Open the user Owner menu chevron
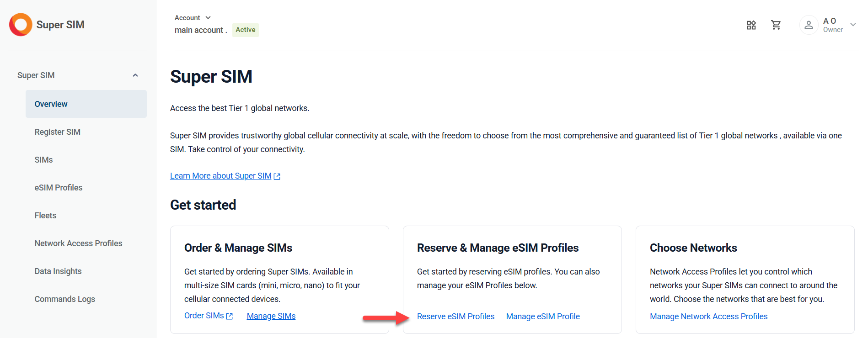868x338 pixels. click(853, 25)
